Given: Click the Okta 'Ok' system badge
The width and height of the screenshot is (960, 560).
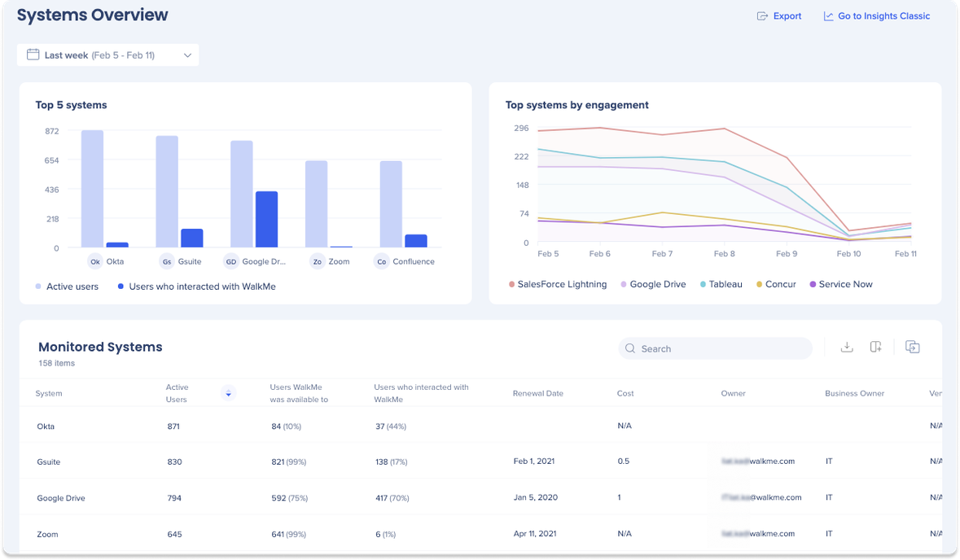Looking at the screenshot, I should (95, 261).
